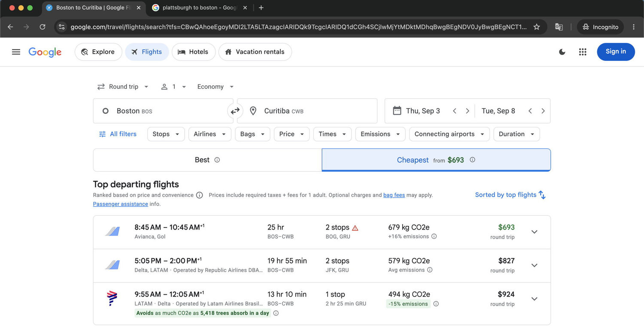644x327 pixels.
Task: Switch to the Explore tab
Action: click(98, 52)
